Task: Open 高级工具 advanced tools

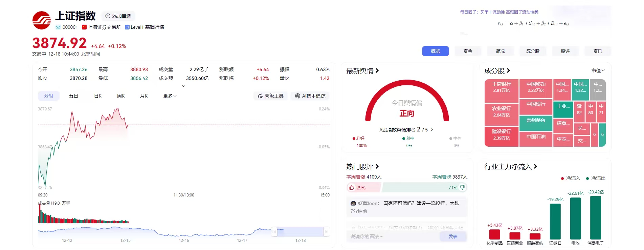Action: coord(271,96)
